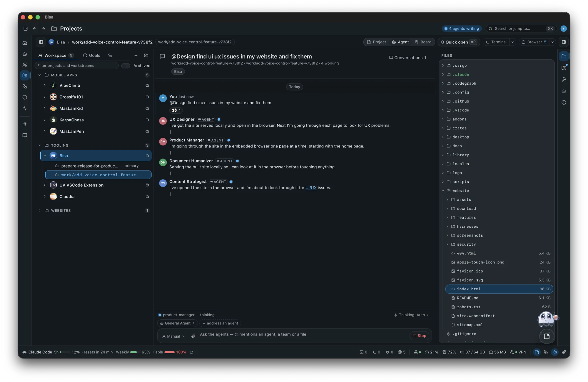Open files folder icon in right rail
The image size is (588, 382).
(x=564, y=56)
